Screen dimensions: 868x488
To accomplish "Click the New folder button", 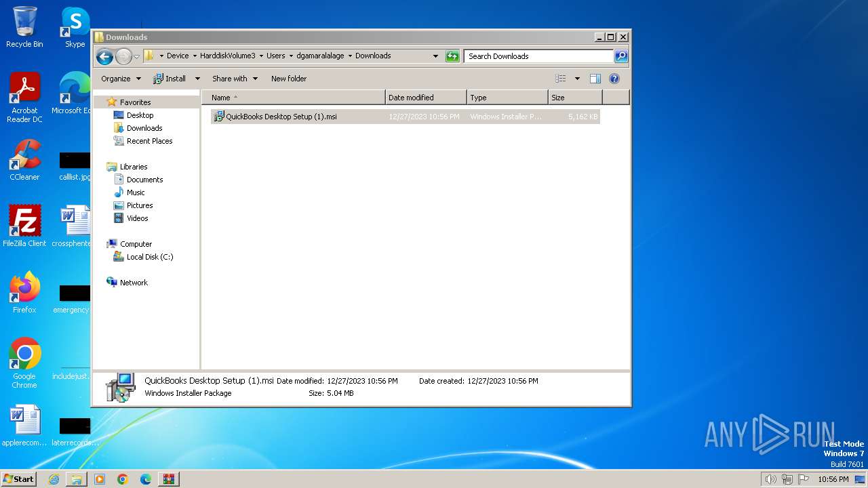I will pos(289,79).
